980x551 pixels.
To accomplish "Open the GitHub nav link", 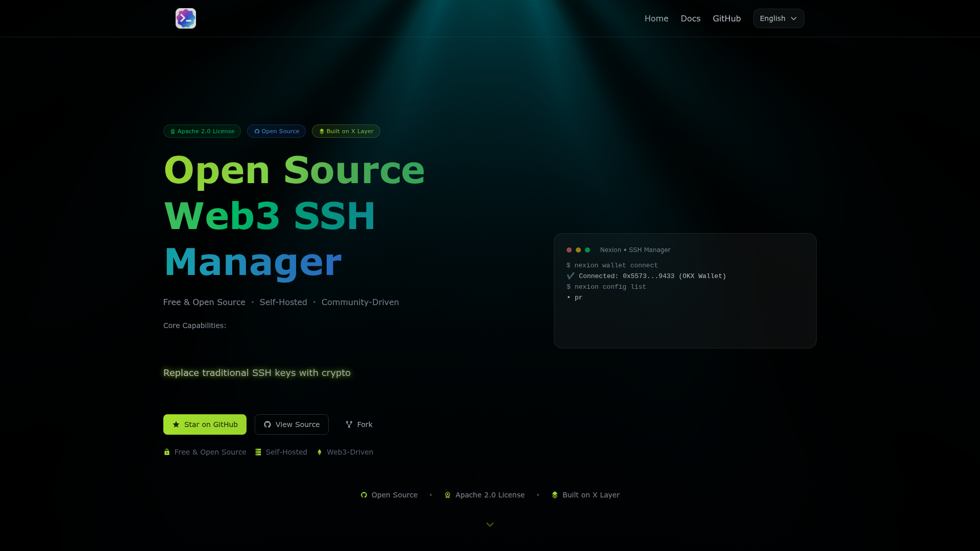I will click(x=726, y=18).
